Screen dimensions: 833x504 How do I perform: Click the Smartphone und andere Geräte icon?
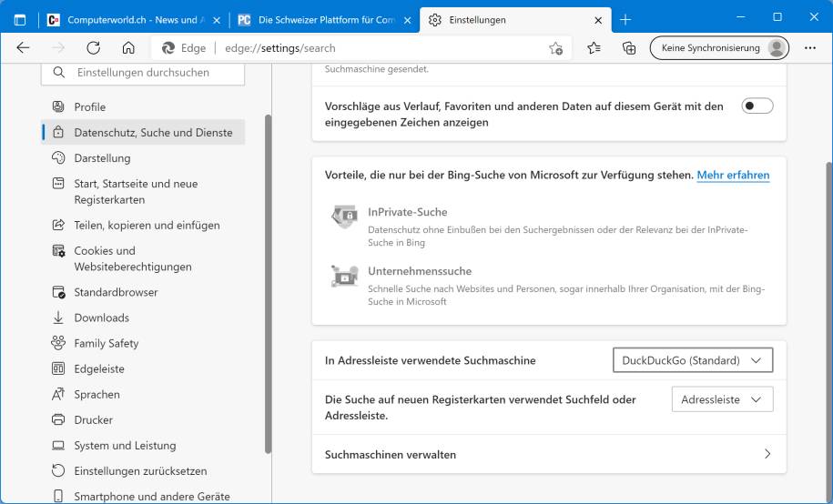pyautogui.click(x=58, y=496)
